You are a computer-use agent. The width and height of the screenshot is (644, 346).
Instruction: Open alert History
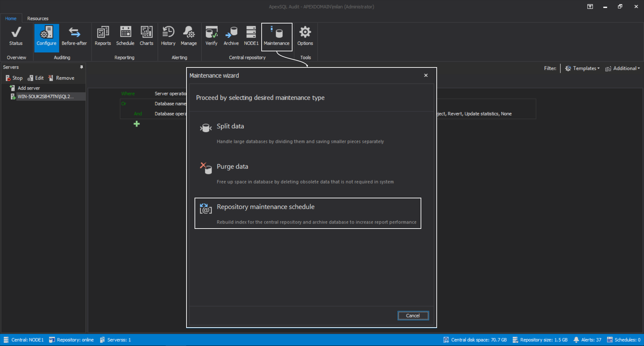(168, 36)
